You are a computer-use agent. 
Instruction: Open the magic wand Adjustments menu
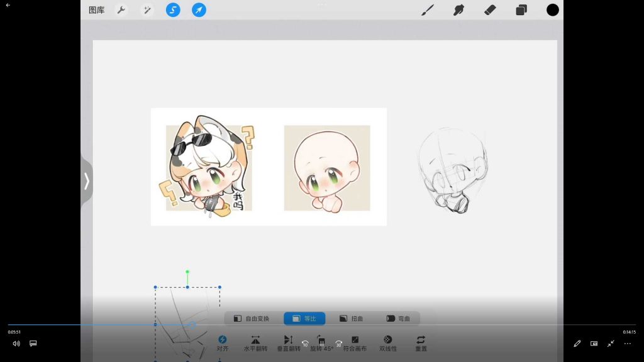click(147, 10)
